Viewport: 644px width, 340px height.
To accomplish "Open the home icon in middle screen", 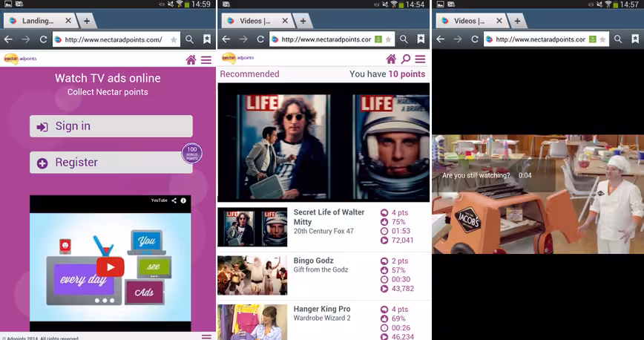I will [391, 59].
